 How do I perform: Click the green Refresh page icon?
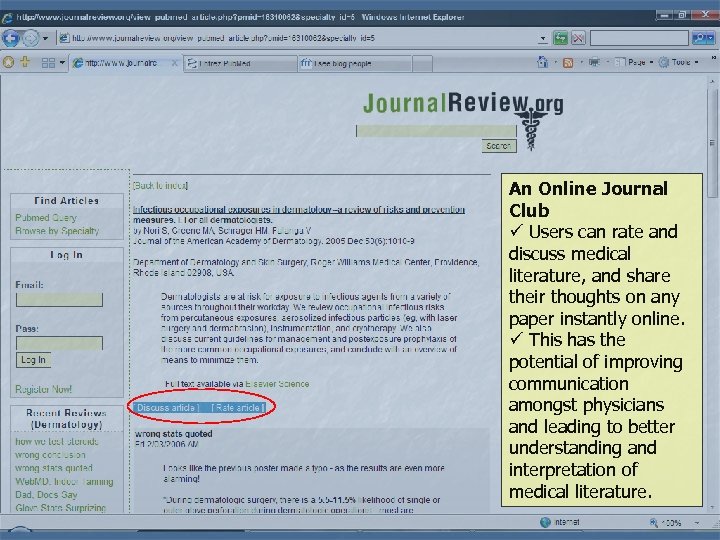560,38
